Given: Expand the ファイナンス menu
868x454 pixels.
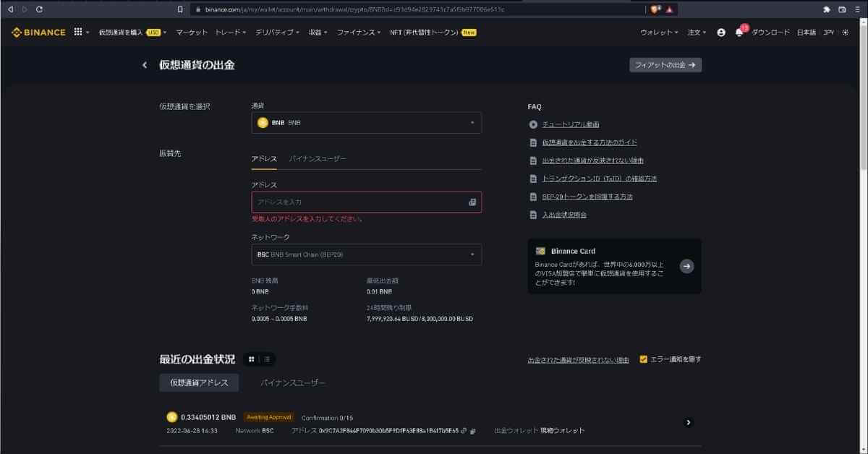Looking at the screenshot, I should (359, 33).
